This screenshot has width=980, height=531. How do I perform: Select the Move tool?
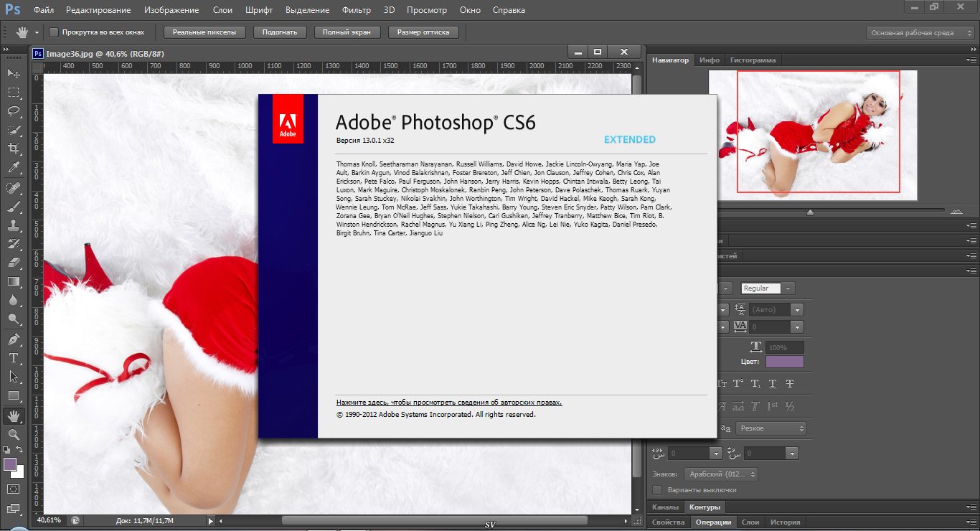[14, 74]
